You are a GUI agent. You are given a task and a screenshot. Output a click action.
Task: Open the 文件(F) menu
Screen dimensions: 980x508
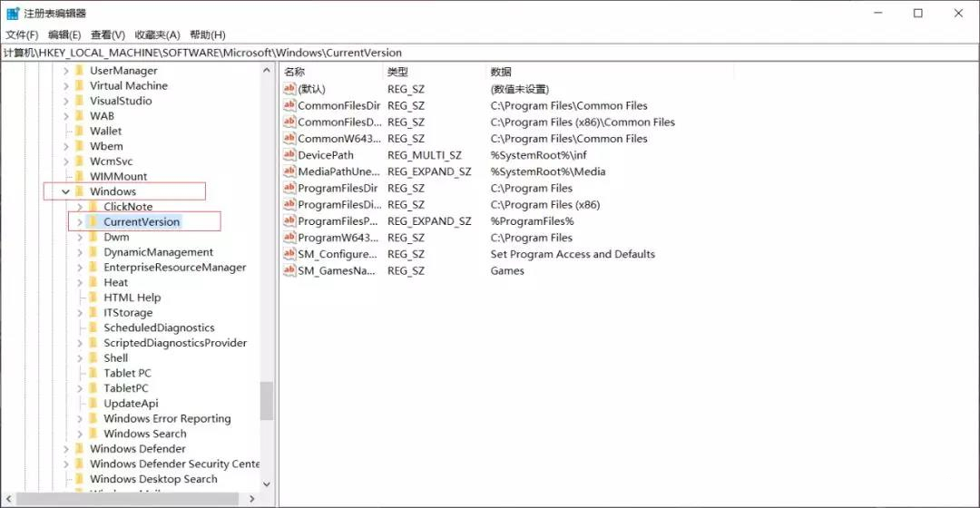22,35
